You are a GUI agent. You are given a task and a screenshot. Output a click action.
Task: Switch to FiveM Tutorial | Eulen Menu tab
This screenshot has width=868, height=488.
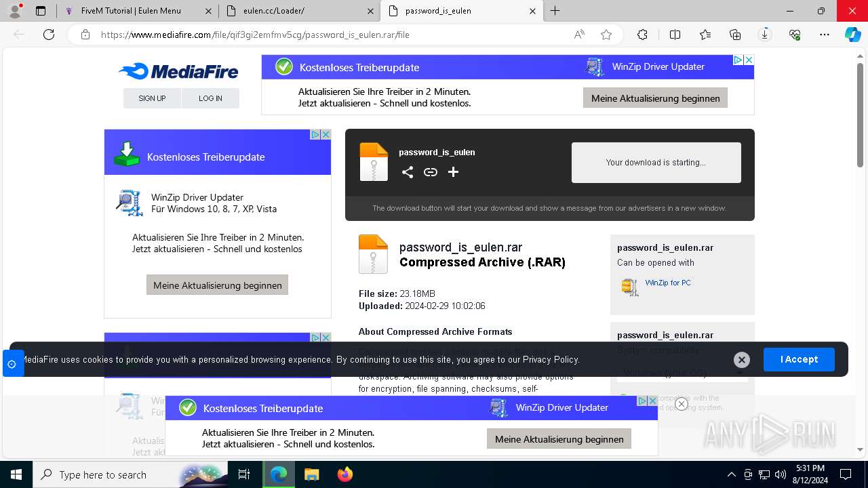(x=131, y=11)
